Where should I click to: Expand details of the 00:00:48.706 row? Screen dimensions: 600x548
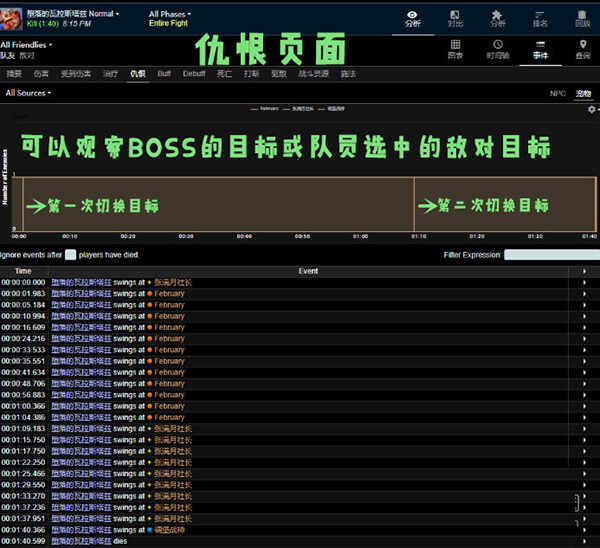coord(584,384)
